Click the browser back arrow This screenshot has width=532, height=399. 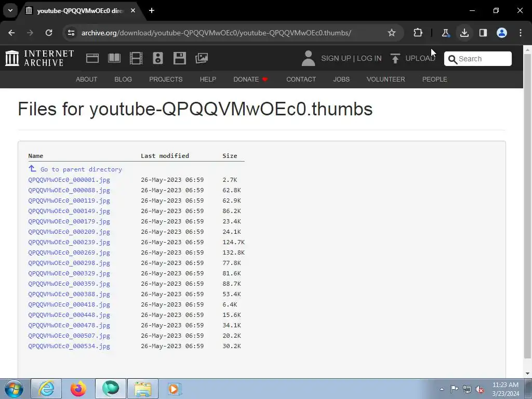[x=11, y=33]
